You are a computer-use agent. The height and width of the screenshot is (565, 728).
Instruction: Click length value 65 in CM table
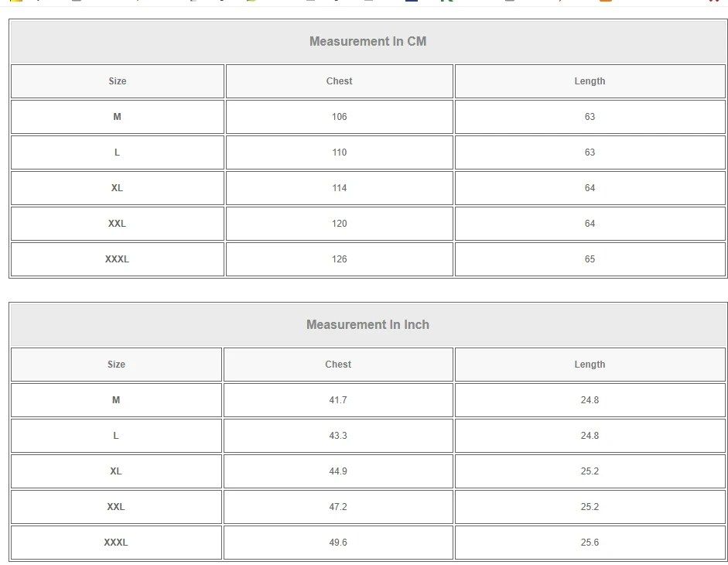click(x=590, y=259)
